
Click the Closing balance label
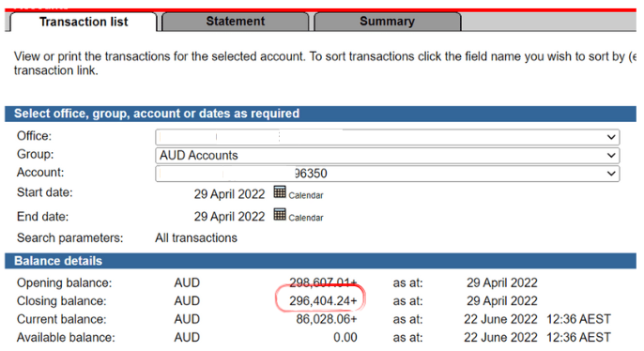[62, 301]
